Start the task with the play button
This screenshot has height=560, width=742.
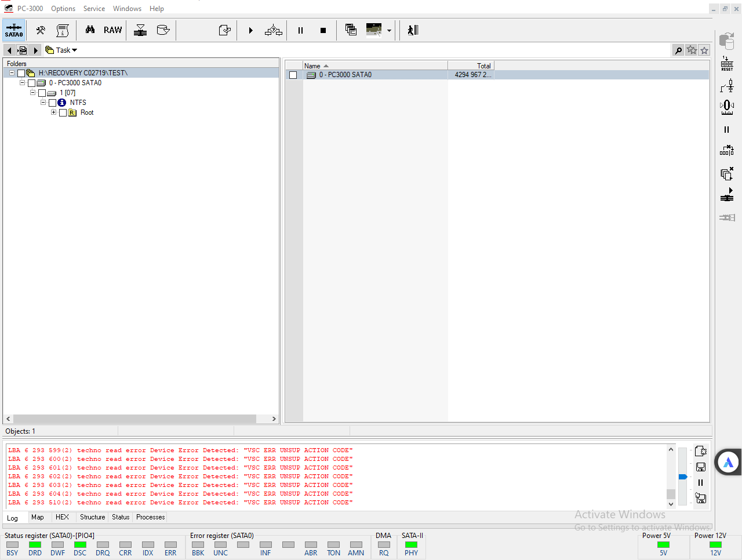point(250,30)
